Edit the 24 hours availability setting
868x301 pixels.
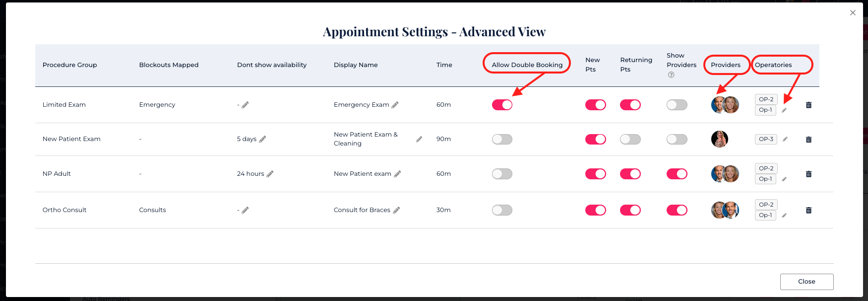click(x=270, y=174)
